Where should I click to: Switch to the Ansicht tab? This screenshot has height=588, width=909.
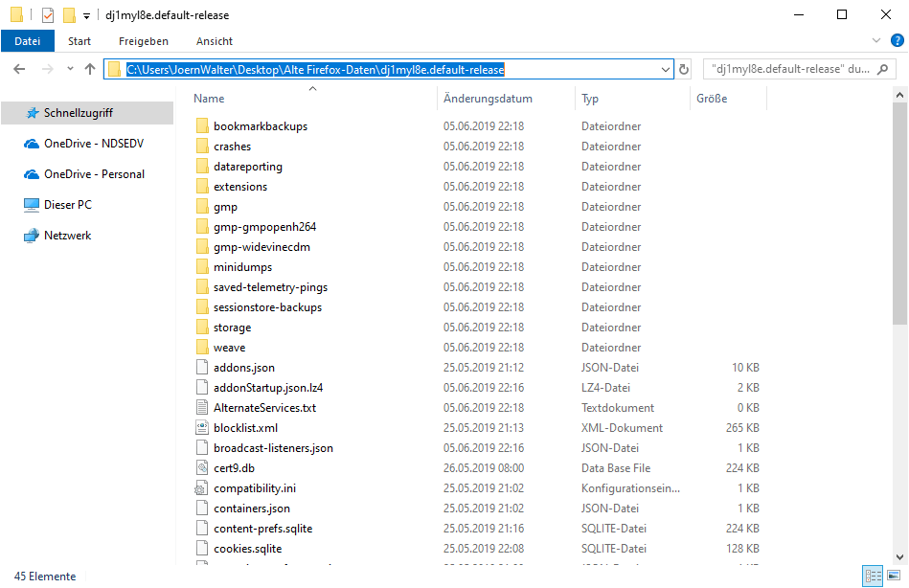pyautogui.click(x=215, y=41)
